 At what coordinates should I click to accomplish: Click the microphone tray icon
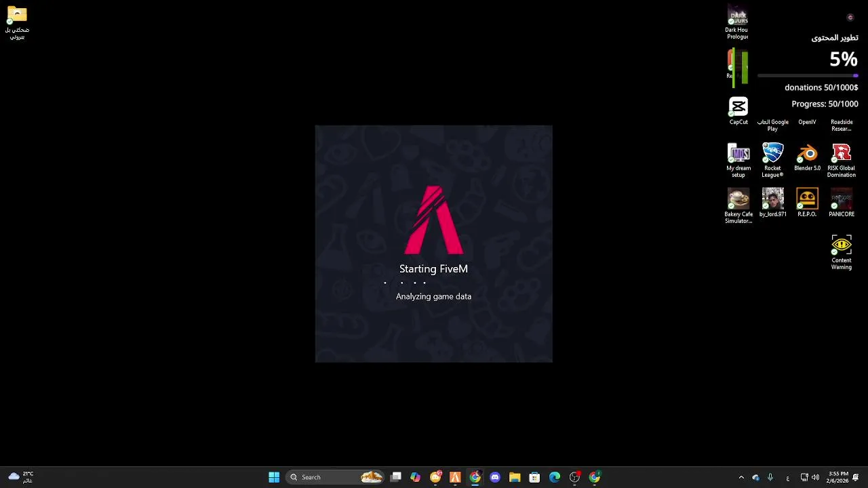770,477
